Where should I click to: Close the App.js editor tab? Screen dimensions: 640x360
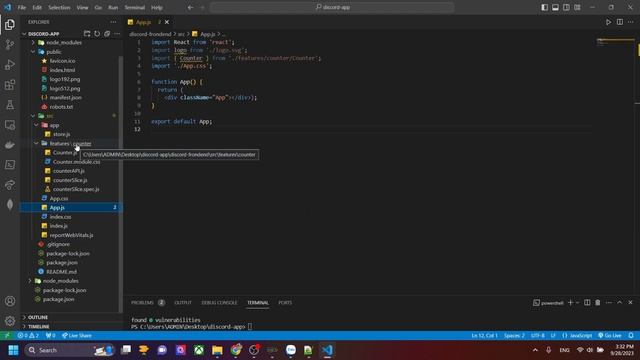pos(167,22)
